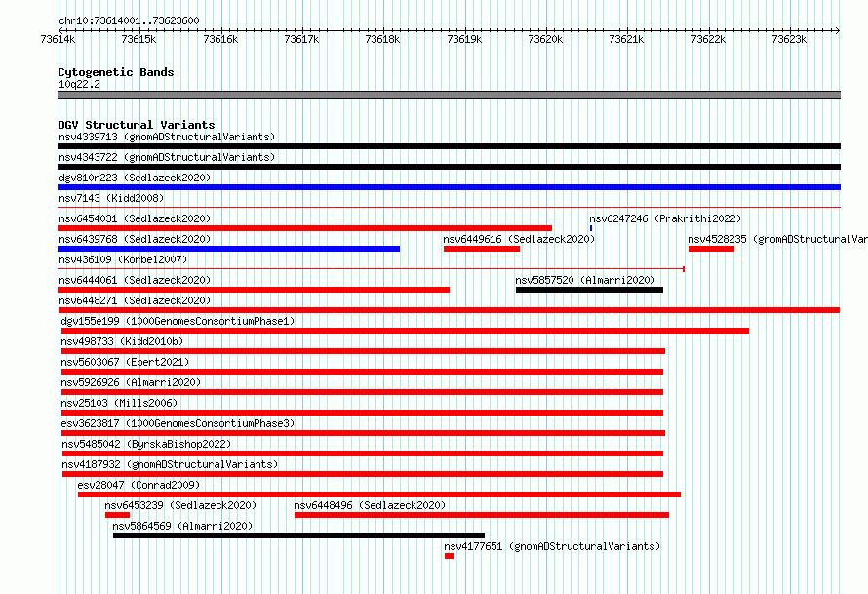
Task: Click the blue nsv6439768 variant bar
Action: 228,249
